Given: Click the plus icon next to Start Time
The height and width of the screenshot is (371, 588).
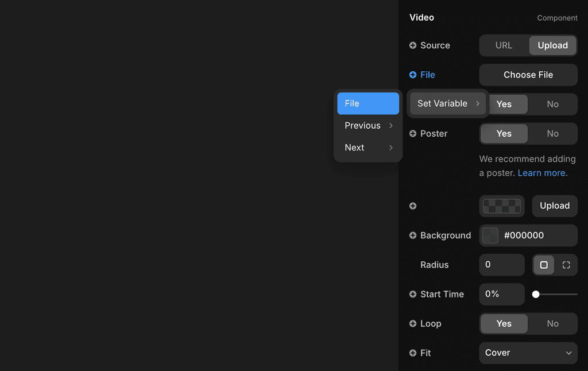Looking at the screenshot, I should (413, 294).
